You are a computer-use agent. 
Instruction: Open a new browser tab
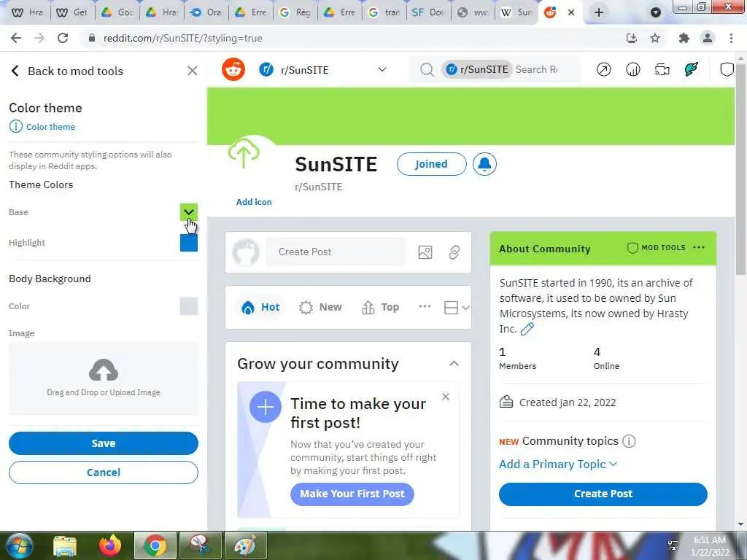(599, 12)
